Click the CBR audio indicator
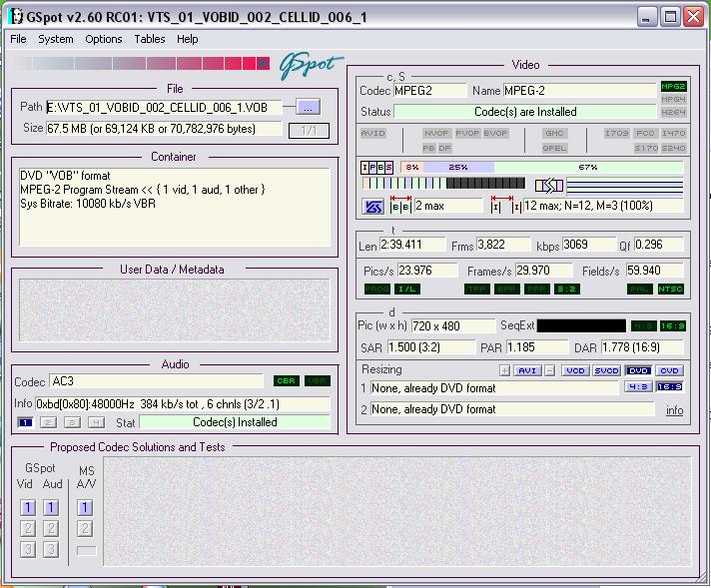 click(287, 380)
